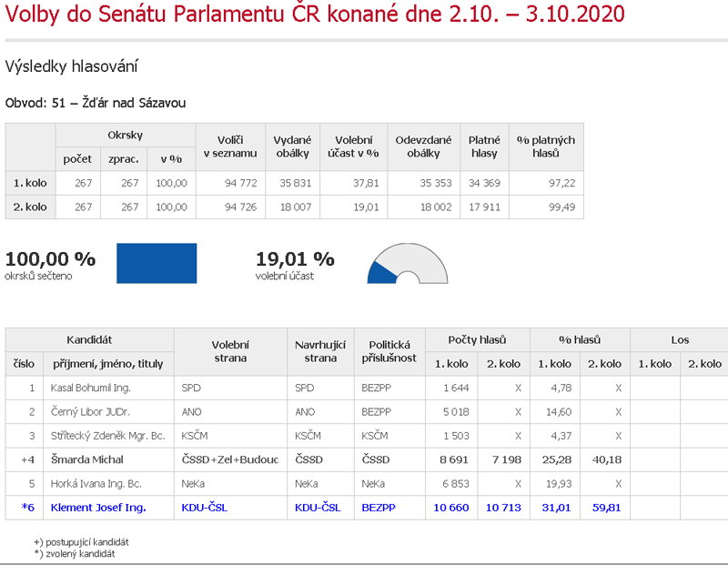Select the "Počty hlasů" column group header
This screenshot has width=728, height=565.
coord(477,340)
